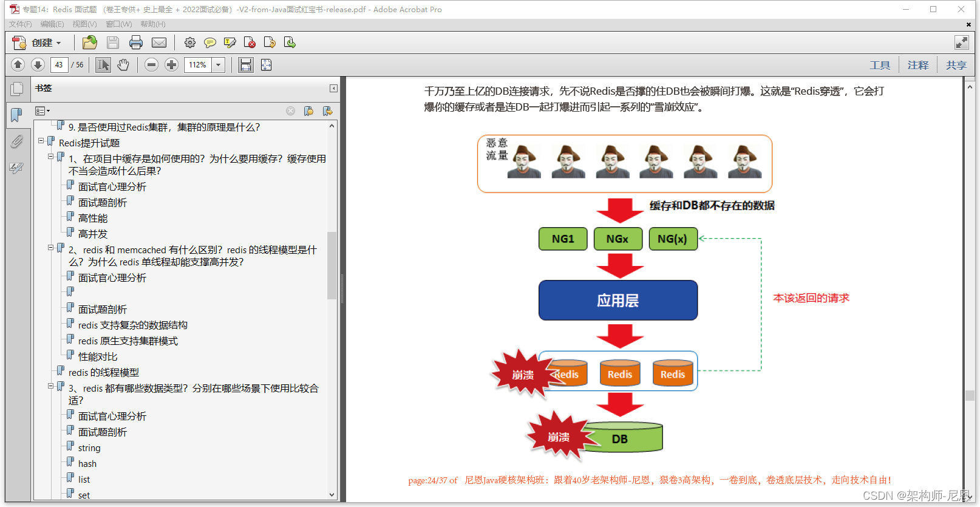980x507 pixels.
Task: Collapse the bookmarks panel arrow
Action: (x=333, y=89)
